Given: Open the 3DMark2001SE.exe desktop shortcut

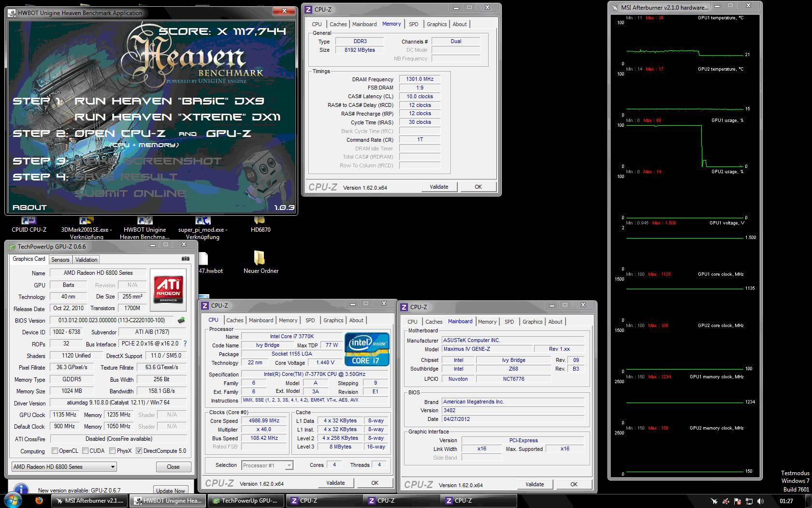Looking at the screenshot, I should (x=87, y=228).
